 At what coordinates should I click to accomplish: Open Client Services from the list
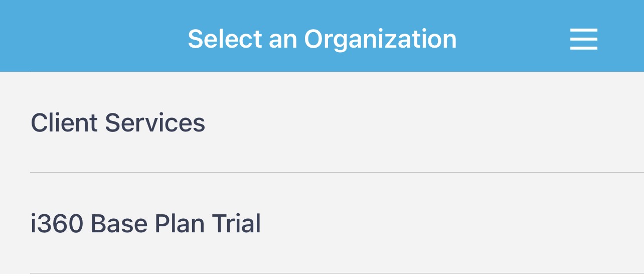click(118, 123)
